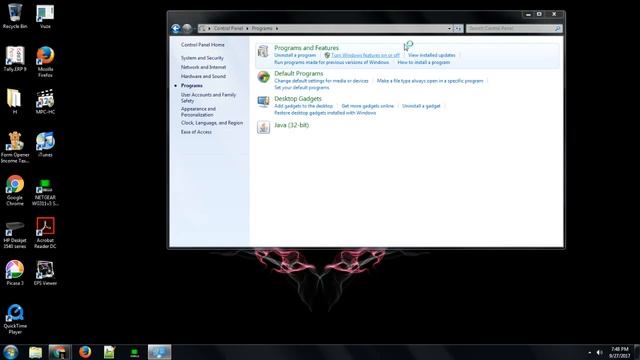Select the Recycle Bin desktop icon
Image resolution: width=640 pixels, height=360 pixels.
click(x=15, y=16)
